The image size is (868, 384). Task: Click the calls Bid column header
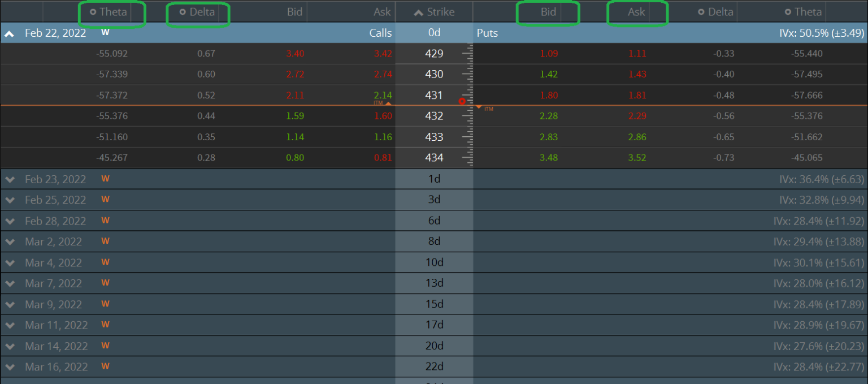pos(294,12)
